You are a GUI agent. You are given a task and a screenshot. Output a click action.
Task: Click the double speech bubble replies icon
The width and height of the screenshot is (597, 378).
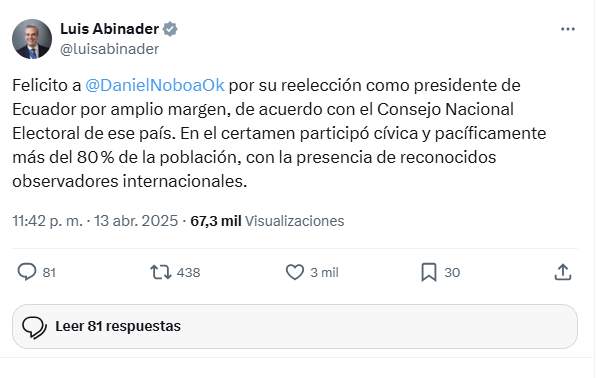[x=34, y=327]
